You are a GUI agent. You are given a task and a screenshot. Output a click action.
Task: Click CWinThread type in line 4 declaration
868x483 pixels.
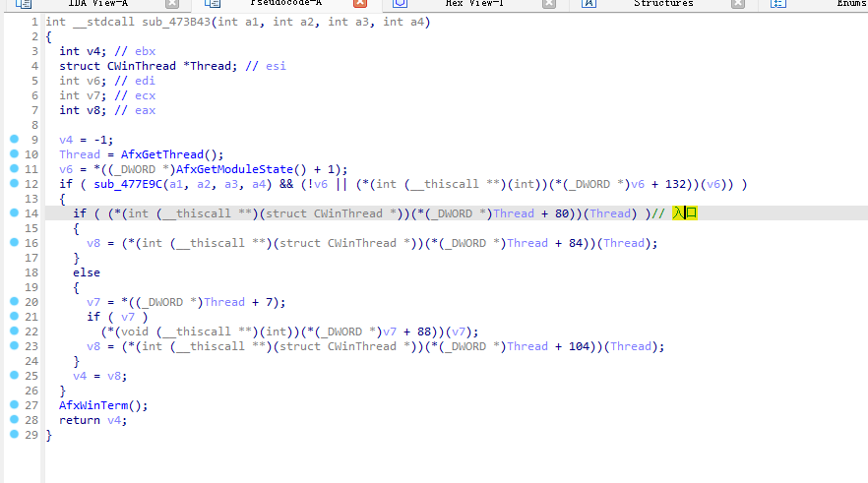click(141, 66)
